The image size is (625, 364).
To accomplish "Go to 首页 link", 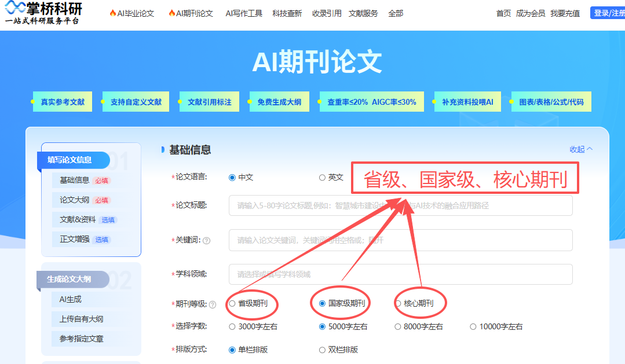I will coord(503,13).
